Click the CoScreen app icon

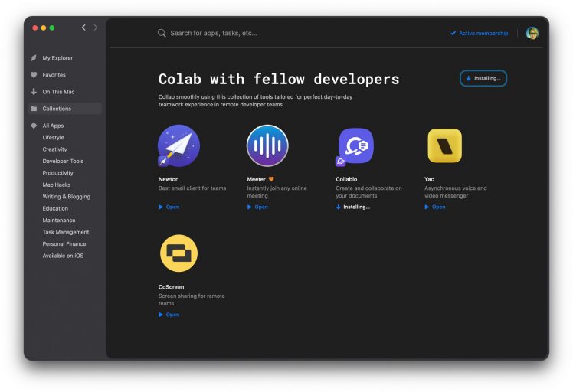(x=178, y=253)
